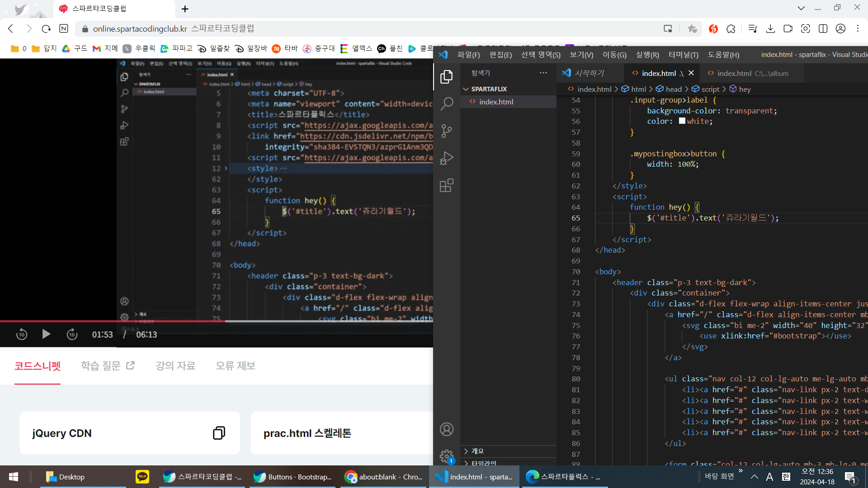This screenshot has height=488, width=868.
Task: Open the taskbar notification center
Action: click(850, 477)
